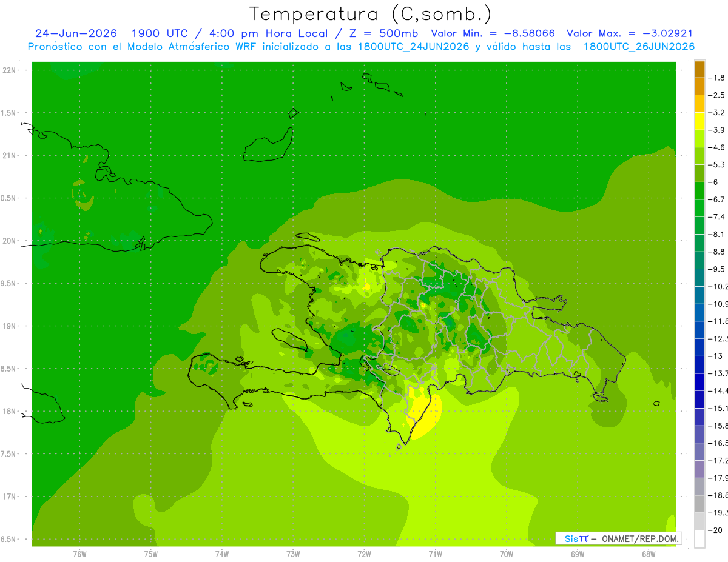Viewport: 728px width, 562px height.
Task: Click the "19N" latitude label
Action: (9, 326)
